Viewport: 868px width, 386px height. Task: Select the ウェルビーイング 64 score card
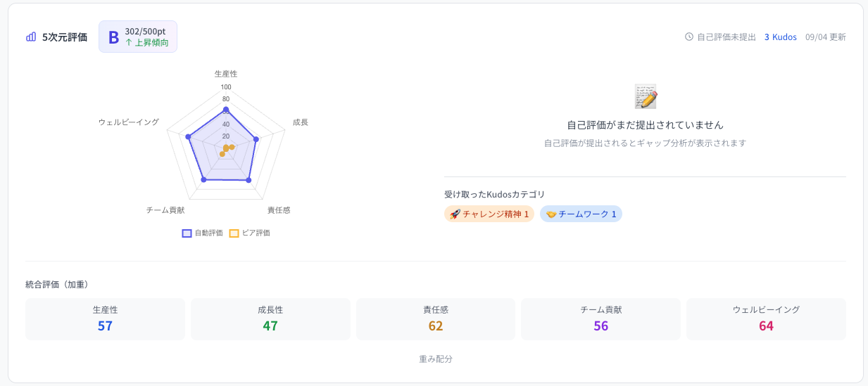(x=766, y=319)
